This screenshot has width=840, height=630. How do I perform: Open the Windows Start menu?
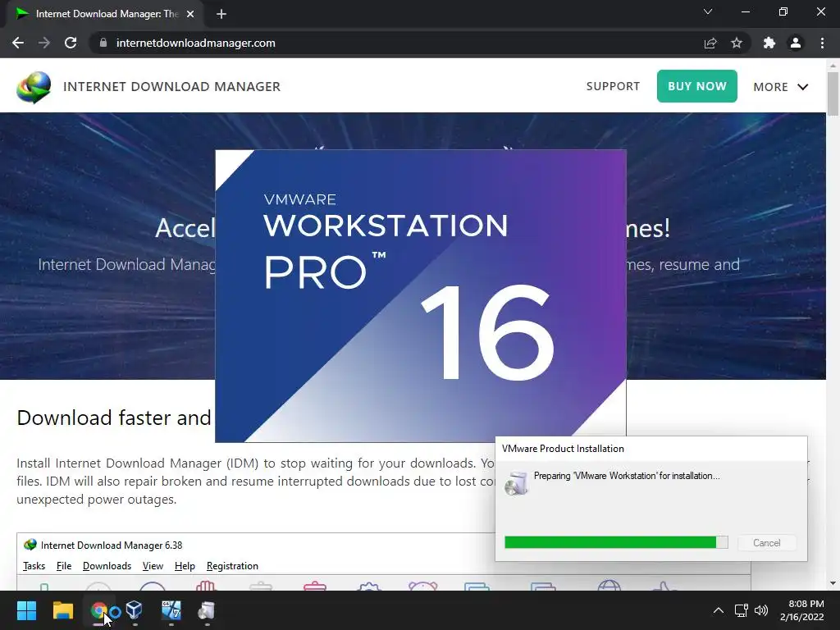click(26, 610)
